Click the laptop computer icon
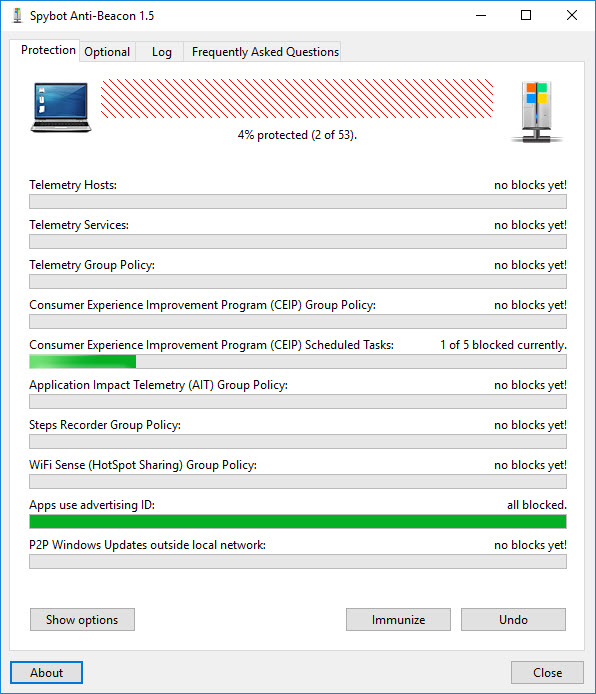Image resolution: width=596 pixels, height=694 pixels. [x=61, y=107]
